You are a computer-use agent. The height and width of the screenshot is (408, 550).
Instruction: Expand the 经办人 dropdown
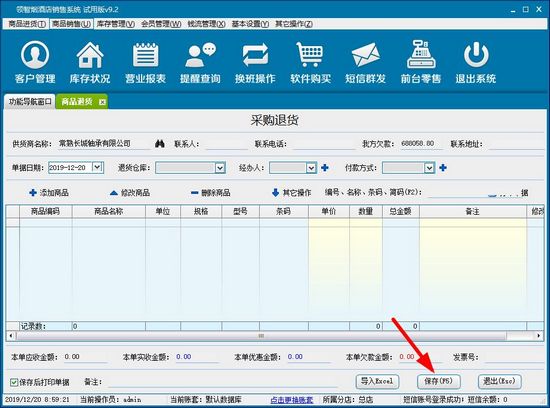tap(311, 168)
